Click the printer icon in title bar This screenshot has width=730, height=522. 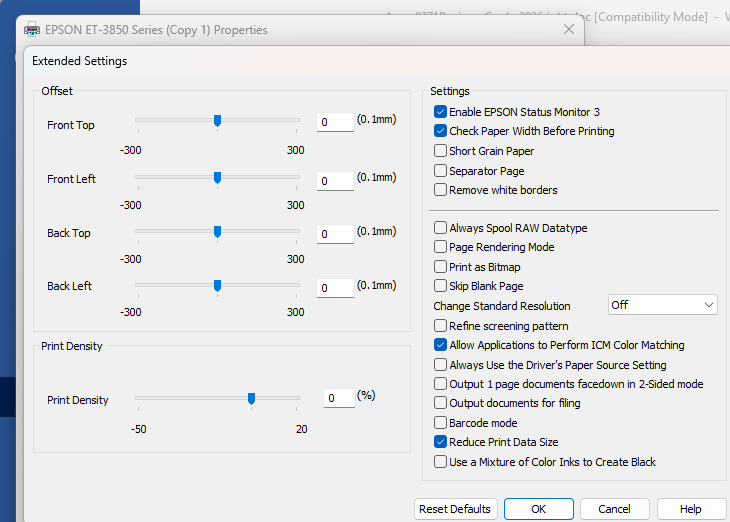[32, 30]
